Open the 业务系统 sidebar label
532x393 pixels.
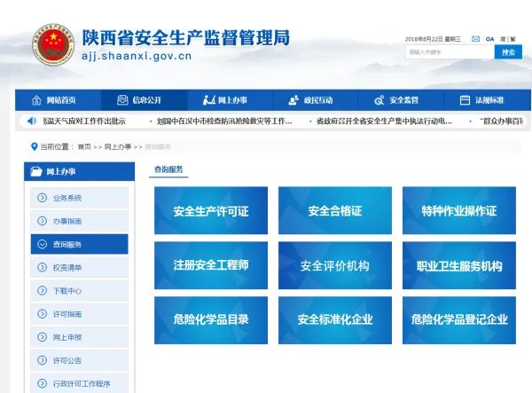(x=67, y=198)
